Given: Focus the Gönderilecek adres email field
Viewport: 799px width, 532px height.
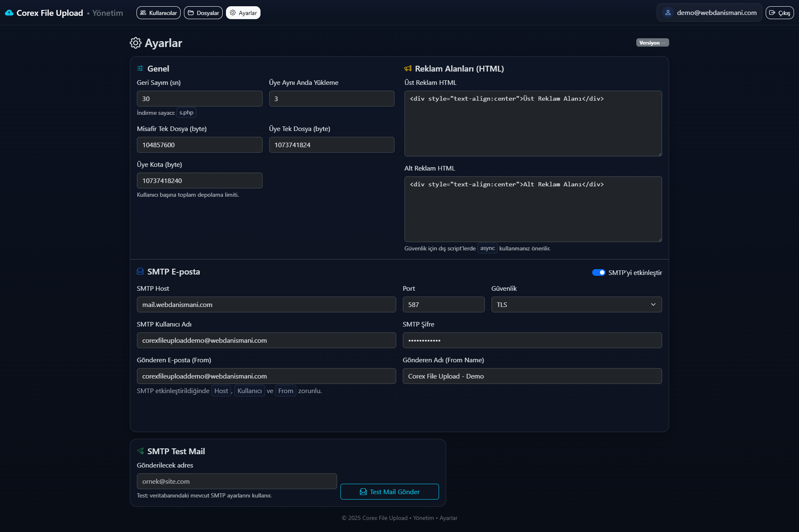Looking at the screenshot, I should [237, 481].
